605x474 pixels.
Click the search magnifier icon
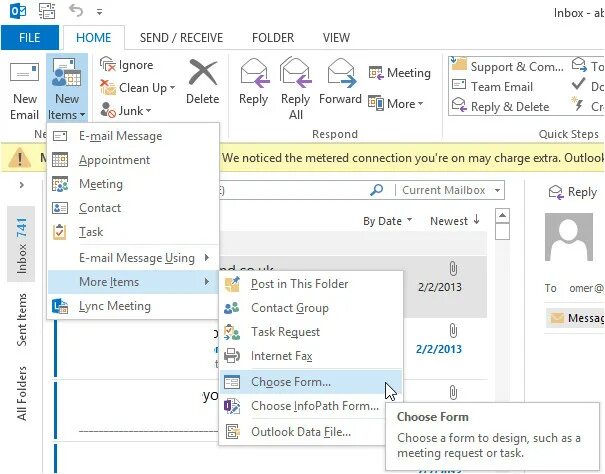[x=377, y=190]
